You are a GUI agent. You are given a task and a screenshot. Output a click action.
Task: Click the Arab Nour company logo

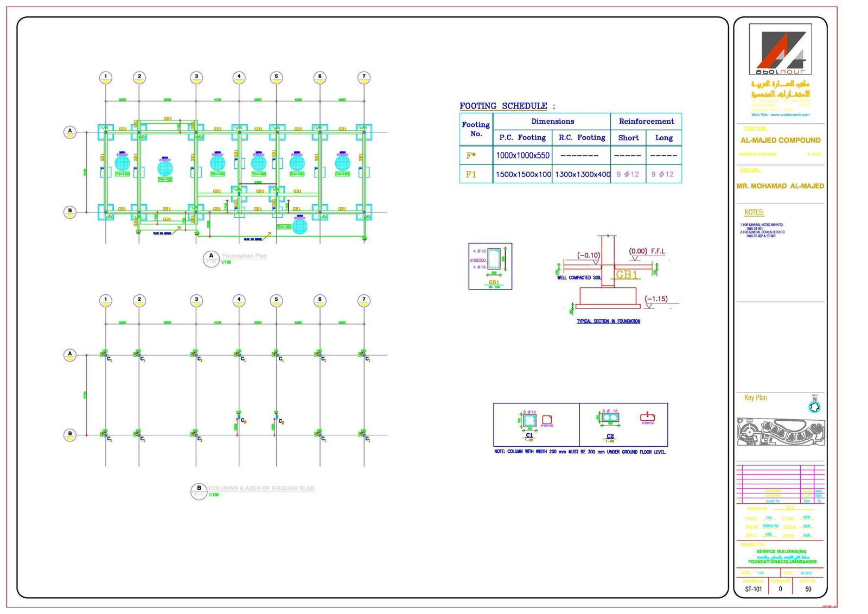pos(780,49)
